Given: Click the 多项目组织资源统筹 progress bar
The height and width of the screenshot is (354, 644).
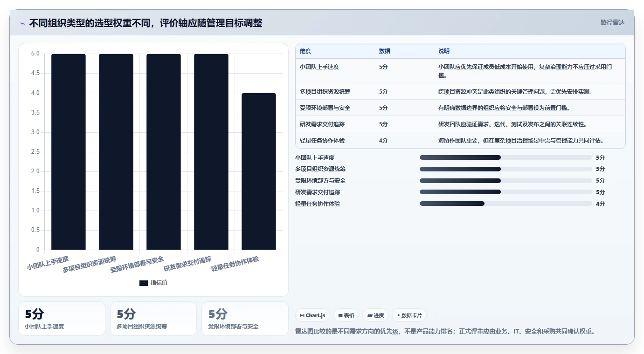Looking at the screenshot, I should pos(506,169).
